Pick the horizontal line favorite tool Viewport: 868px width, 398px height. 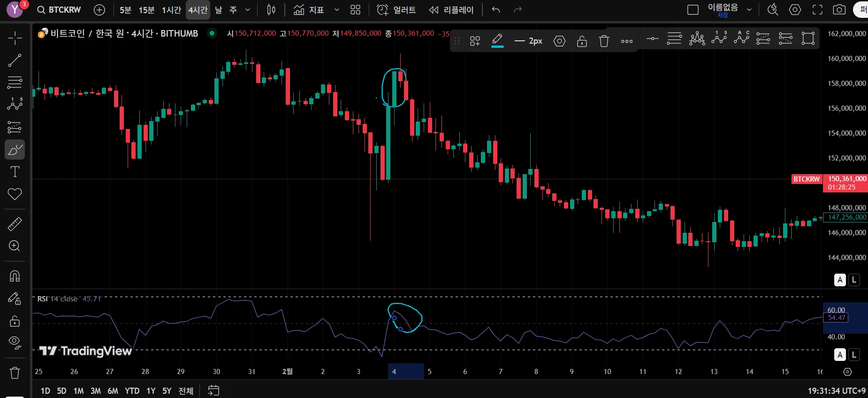point(652,38)
